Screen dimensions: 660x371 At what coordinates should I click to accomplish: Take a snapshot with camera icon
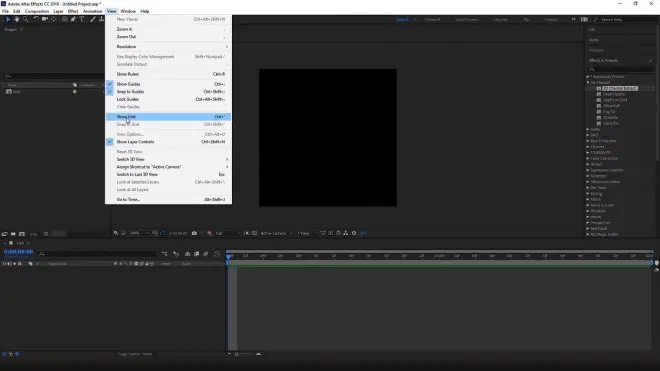point(194,233)
